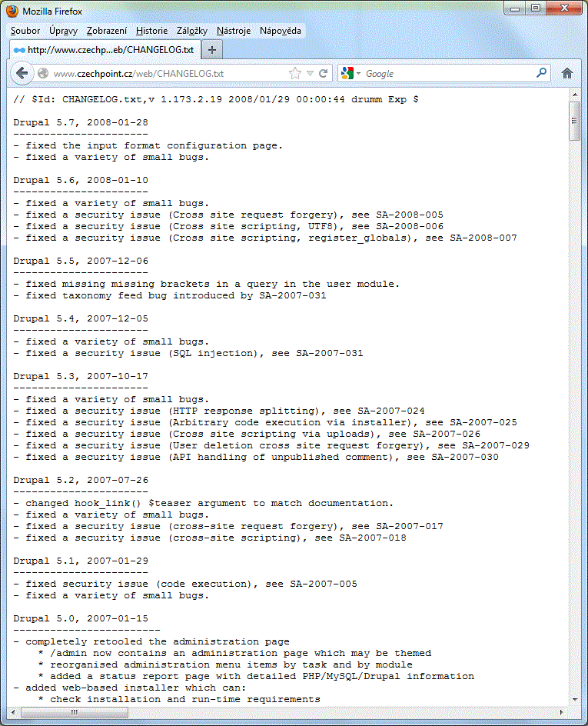
Task: Open the Google search engine selector
Action: click(x=350, y=74)
